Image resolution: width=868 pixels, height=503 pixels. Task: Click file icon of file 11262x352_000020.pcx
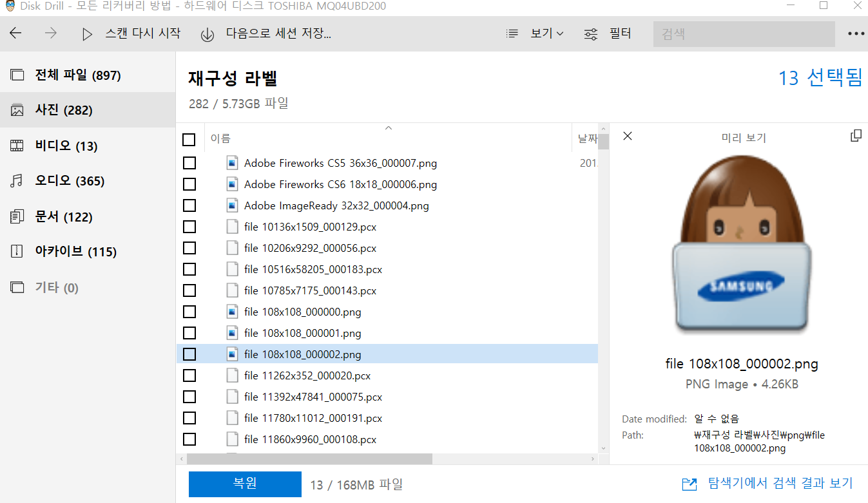pyautogui.click(x=232, y=375)
